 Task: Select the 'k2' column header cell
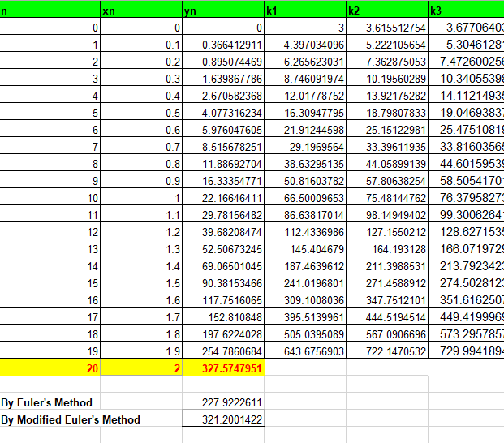tap(386, 12)
